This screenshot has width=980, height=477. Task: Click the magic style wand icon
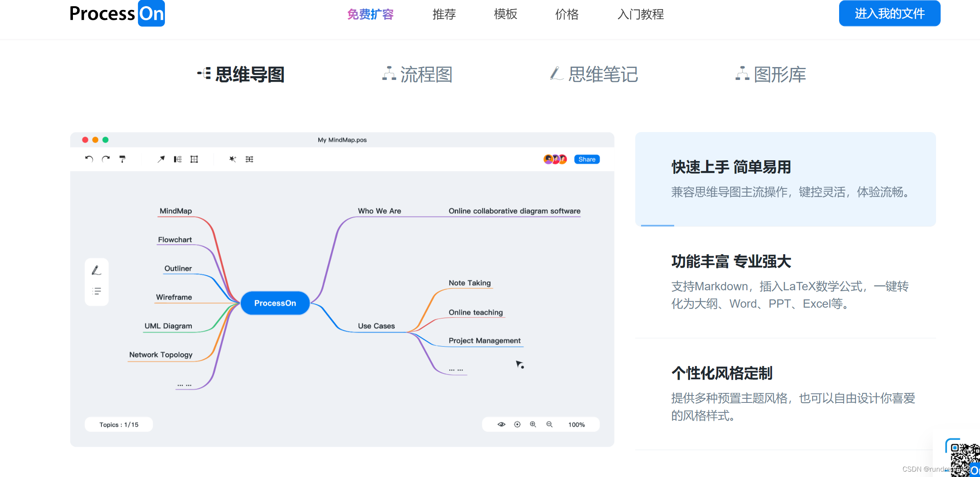[x=233, y=159]
